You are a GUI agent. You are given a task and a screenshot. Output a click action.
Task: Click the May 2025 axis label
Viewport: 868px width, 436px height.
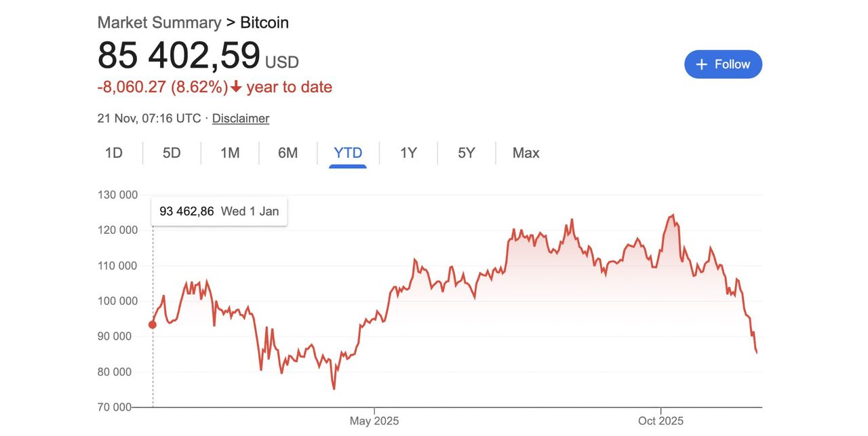tap(374, 421)
